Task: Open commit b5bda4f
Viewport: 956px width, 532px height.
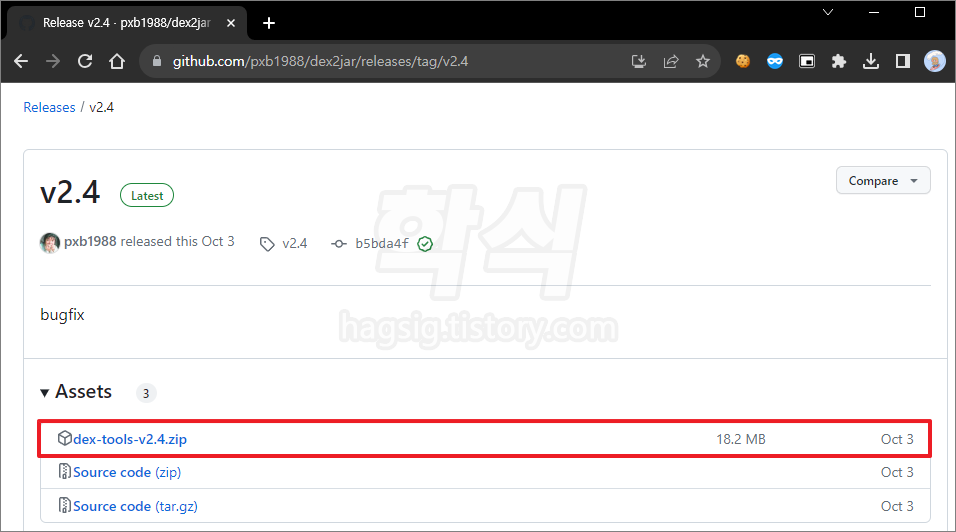Action: [x=382, y=243]
